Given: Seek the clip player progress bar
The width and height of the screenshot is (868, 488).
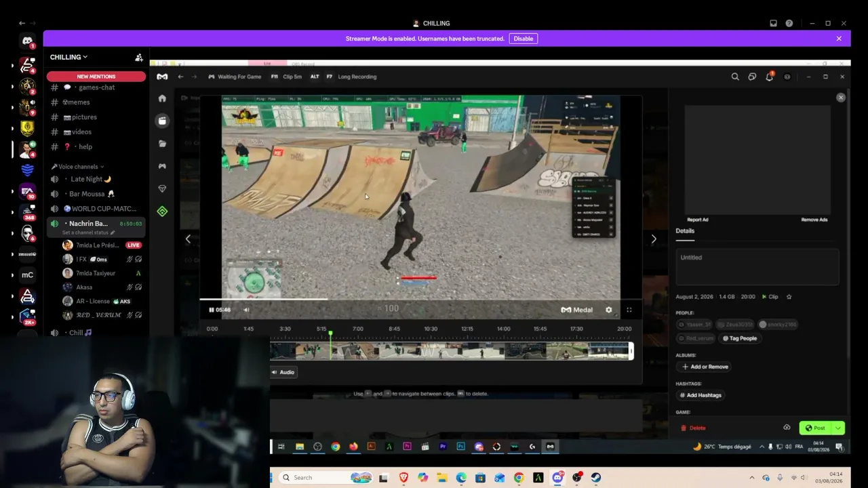Looking at the screenshot, I should (420, 298).
